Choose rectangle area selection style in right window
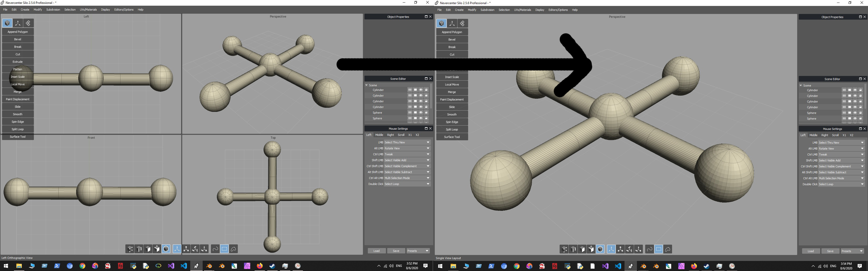The width and height of the screenshot is (868, 271). click(658, 249)
